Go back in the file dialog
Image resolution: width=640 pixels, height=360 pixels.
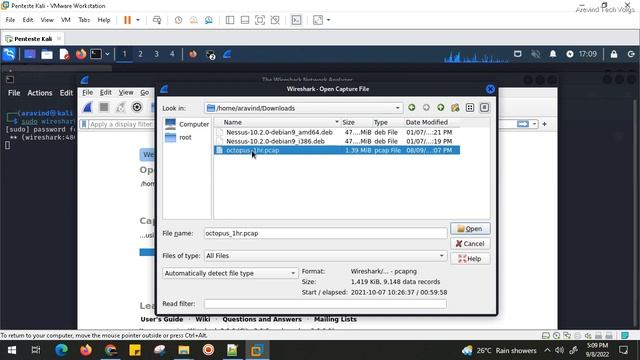point(411,108)
